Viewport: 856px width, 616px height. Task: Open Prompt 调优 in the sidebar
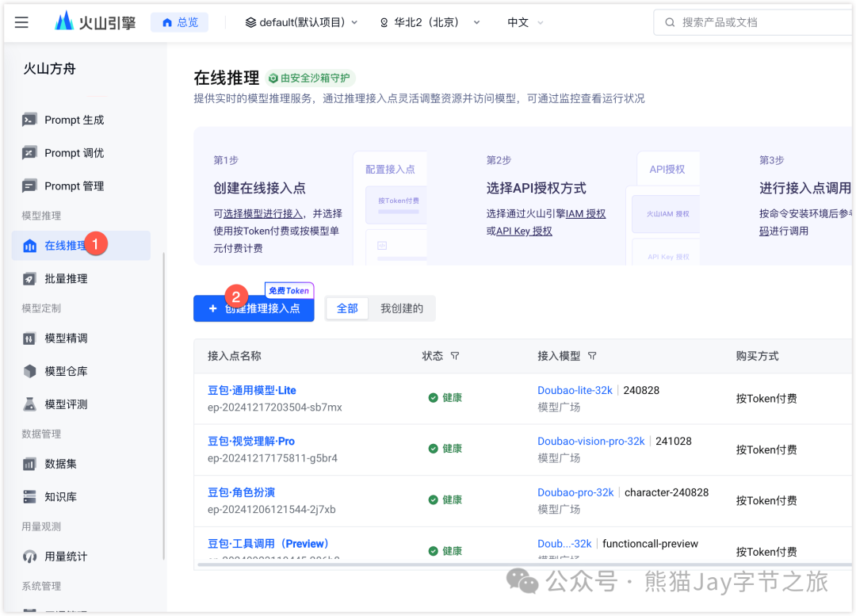click(75, 153)
